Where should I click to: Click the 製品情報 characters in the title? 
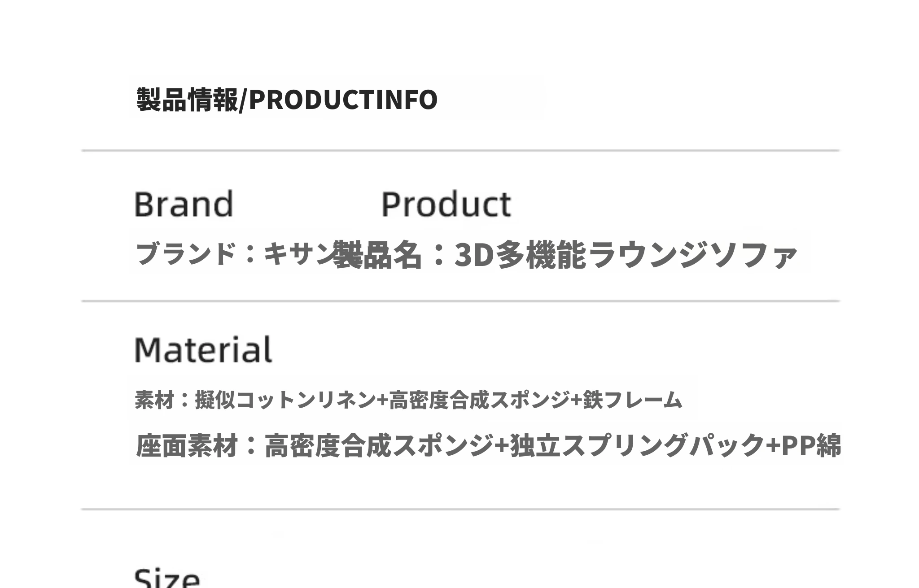tap(187, 99)
